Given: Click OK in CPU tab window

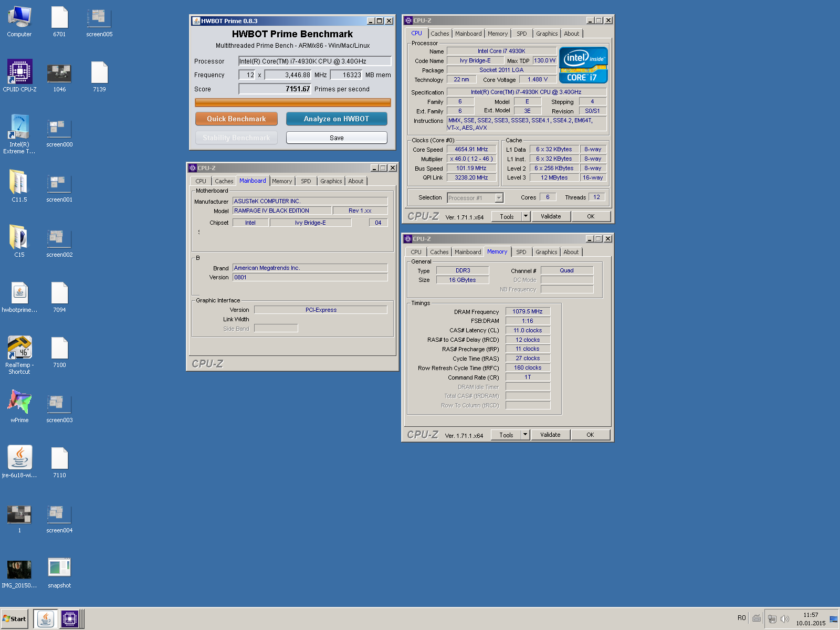Looking at the screenshot, I should pos(591,216).
